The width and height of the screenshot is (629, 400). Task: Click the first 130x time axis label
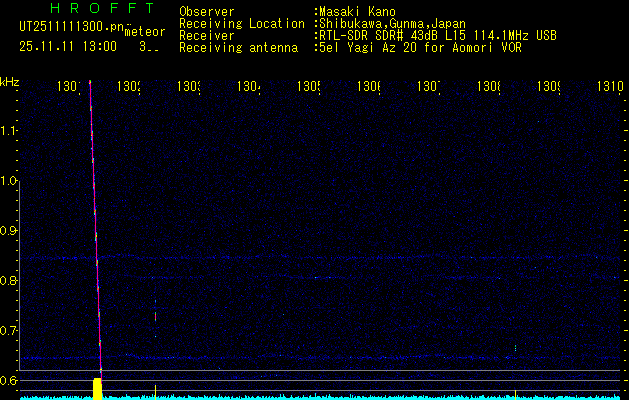[x=70, y=88]
